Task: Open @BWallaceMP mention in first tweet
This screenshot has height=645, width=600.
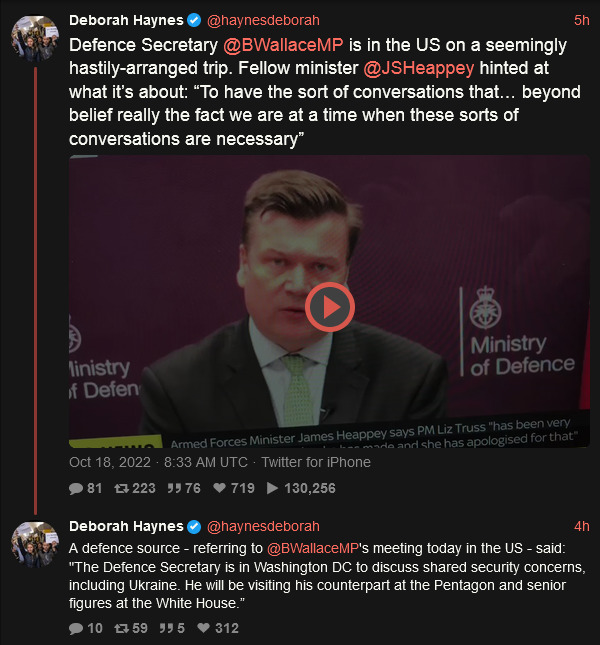Action: (283, 45)
